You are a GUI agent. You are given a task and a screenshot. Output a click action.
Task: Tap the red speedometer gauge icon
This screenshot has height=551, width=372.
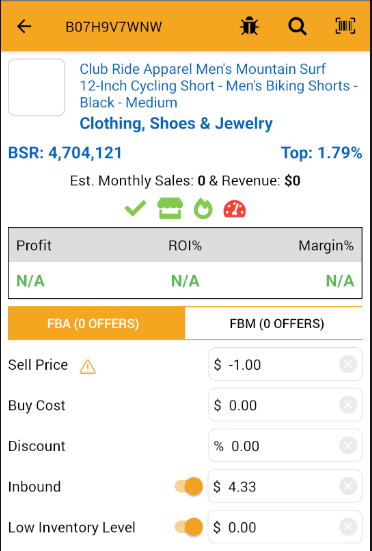(x=235, y=209)
